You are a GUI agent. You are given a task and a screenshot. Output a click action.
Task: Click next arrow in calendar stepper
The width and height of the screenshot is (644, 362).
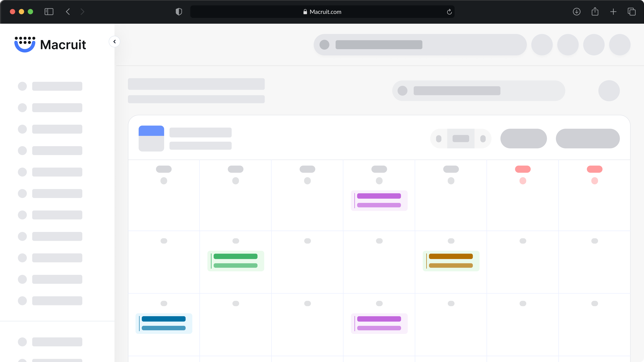[483, 139]
